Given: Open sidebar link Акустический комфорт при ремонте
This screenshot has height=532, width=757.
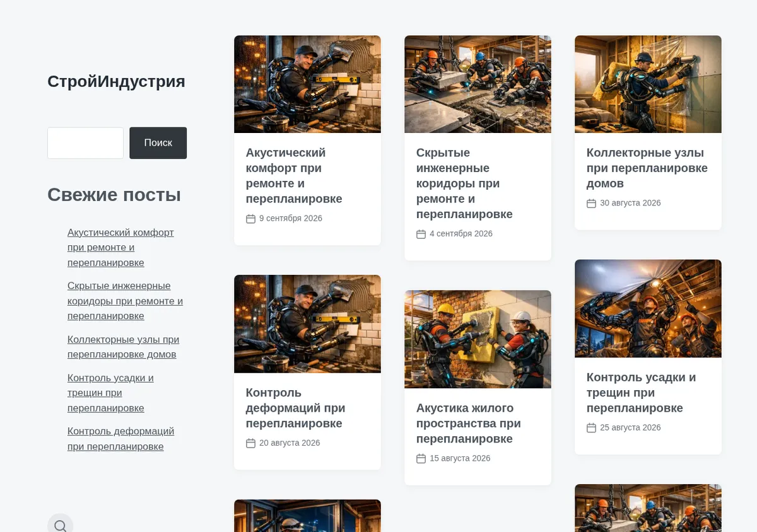Looking at the screenshot, I should click(x=120, y=248).
